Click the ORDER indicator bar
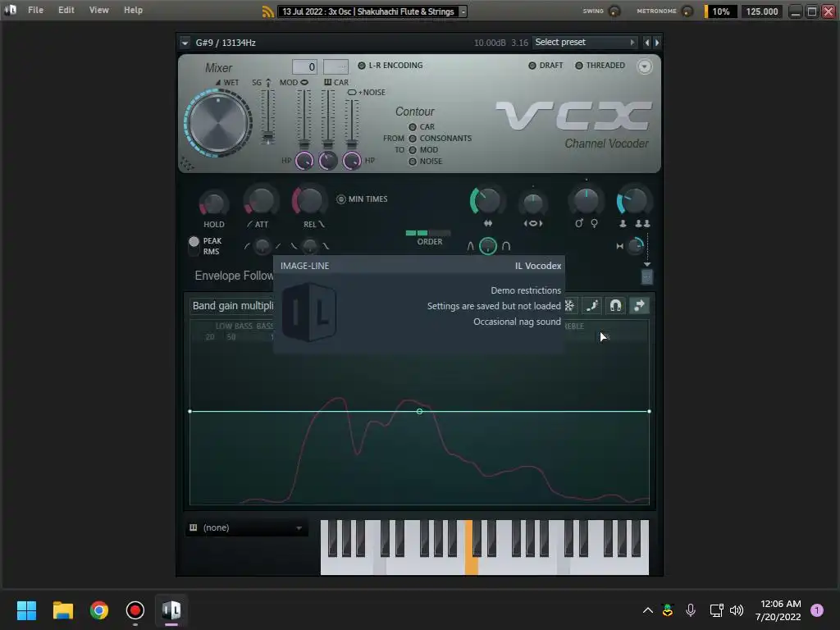 428,233
